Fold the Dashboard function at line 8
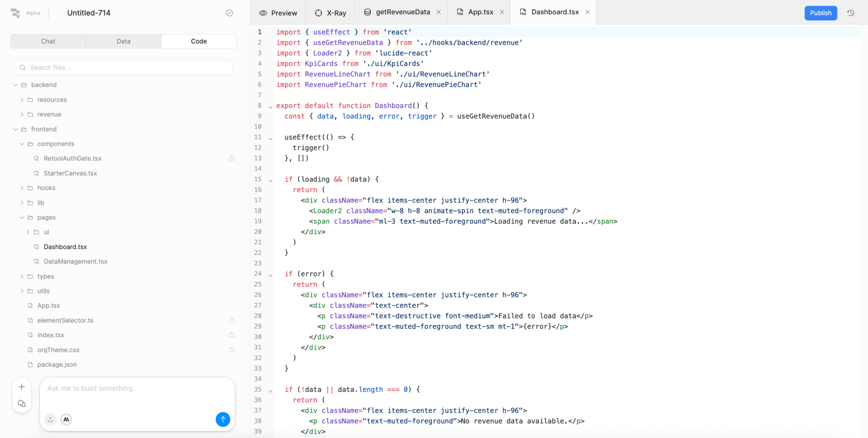 [x=270, y=107]
